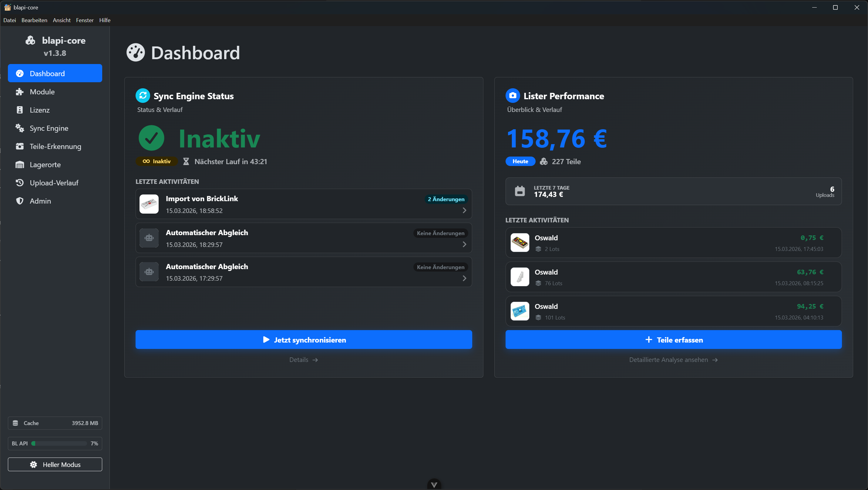This screenshot has width=868, height=490.
Task: Follow Detaillierte Analyse ansehen link
Action: [674, 360]
